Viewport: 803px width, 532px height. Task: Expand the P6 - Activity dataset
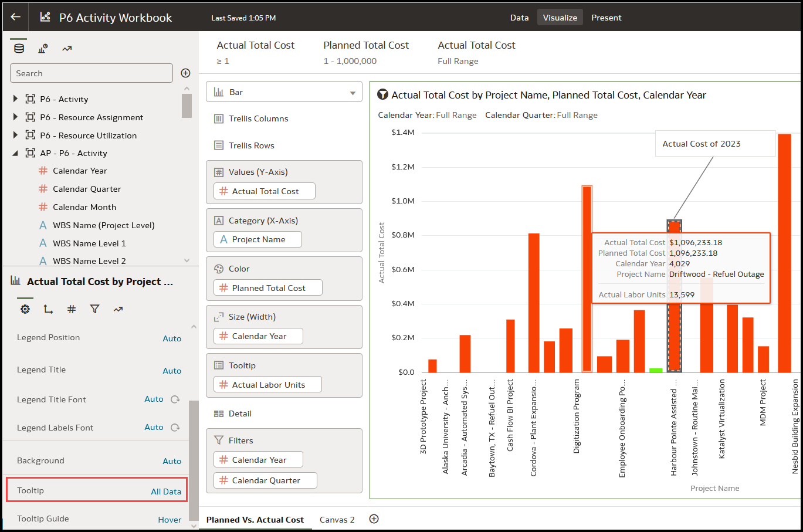click(x=15, y=99)
